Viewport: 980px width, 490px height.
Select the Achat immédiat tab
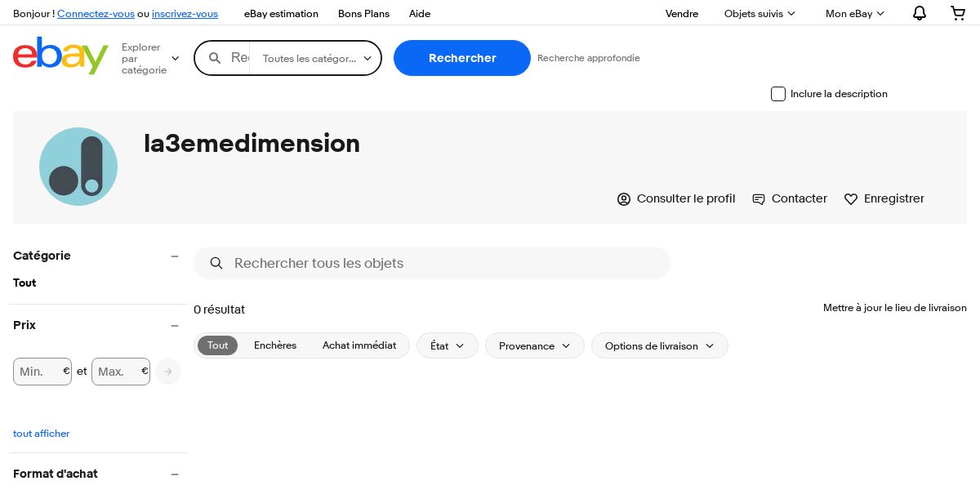359,345
